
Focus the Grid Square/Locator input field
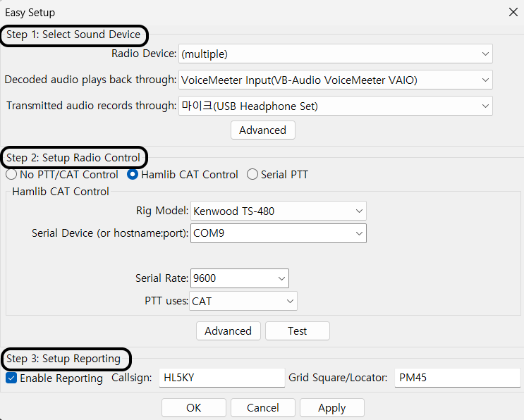(x=456, y=378)
